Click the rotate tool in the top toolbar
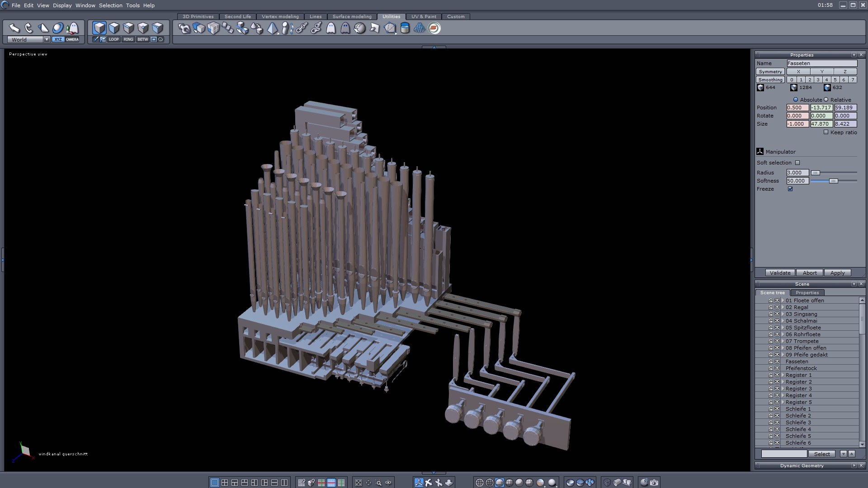 (x=28, y=28)
